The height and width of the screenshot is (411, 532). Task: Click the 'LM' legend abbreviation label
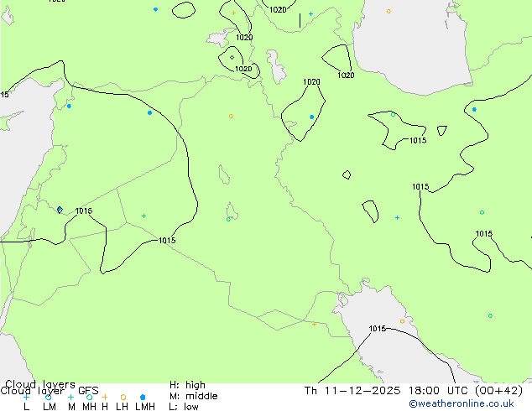point(50,407)
